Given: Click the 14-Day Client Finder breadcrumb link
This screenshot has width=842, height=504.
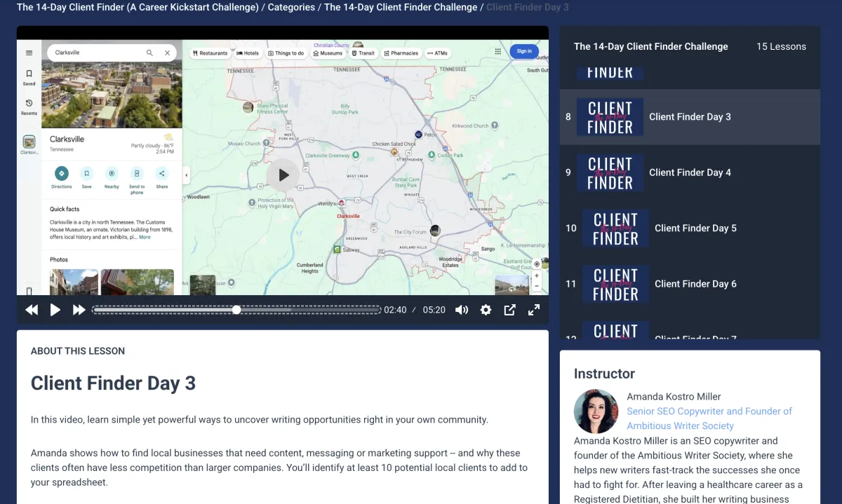Looking at the screenshot, I should click(x=138, y=7).
